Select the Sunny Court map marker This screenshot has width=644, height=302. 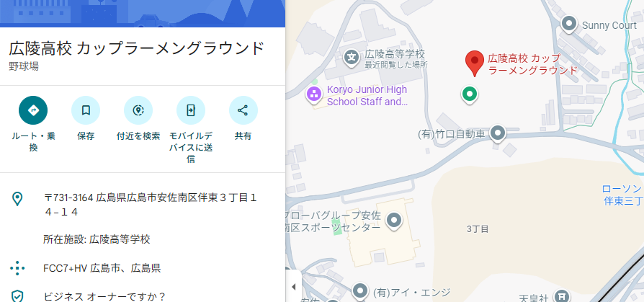(x=569, y=25)
